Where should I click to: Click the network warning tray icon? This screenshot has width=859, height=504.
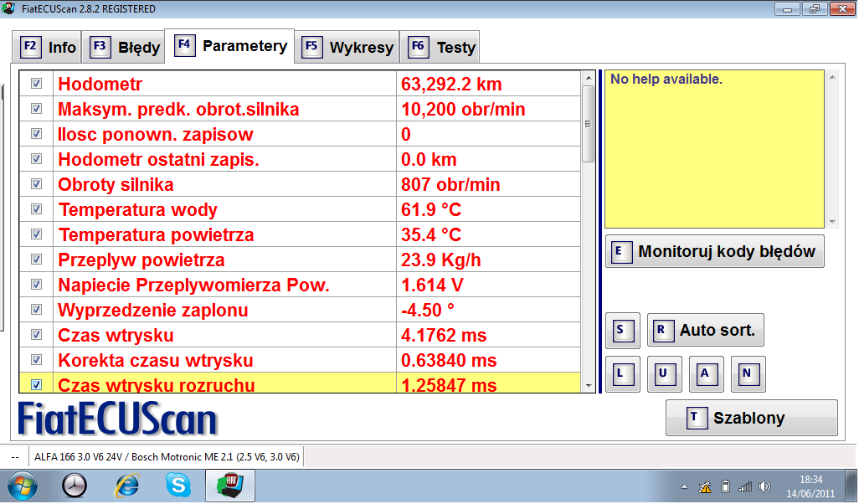705,486
